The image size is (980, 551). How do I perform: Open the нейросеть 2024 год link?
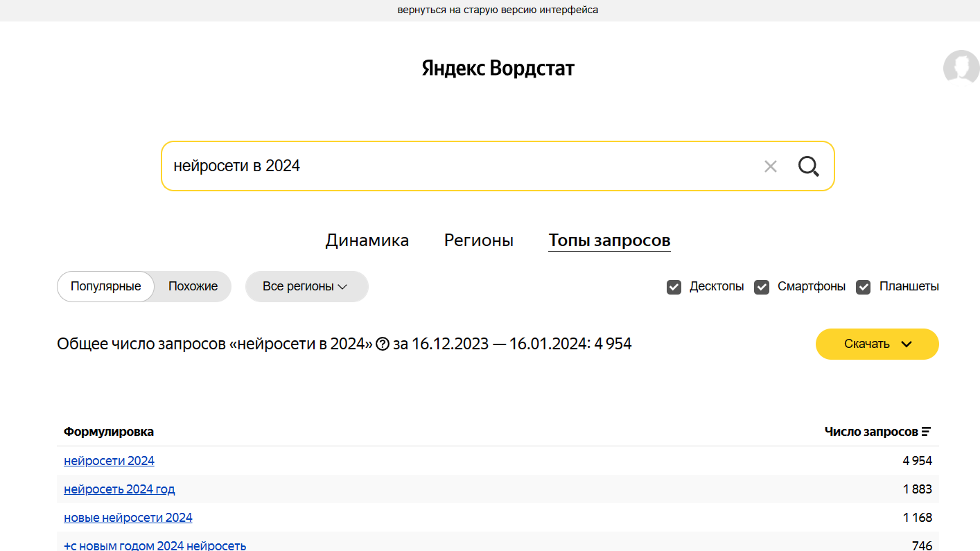tap(119, 489)
